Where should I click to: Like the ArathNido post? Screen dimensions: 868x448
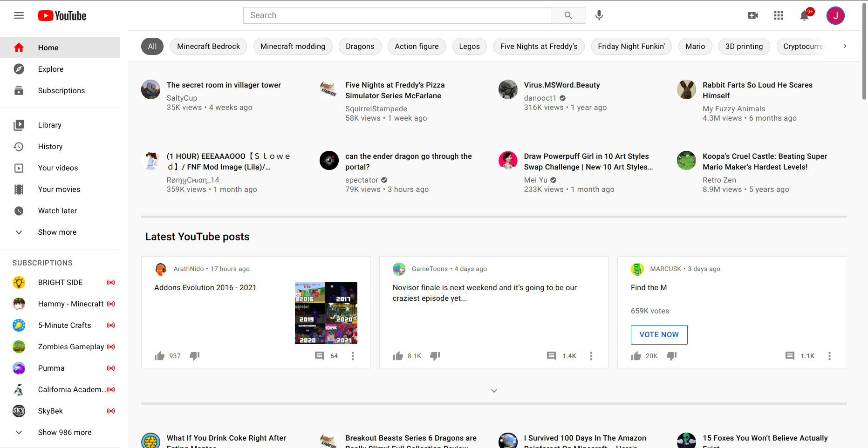[x=159, y=355]
